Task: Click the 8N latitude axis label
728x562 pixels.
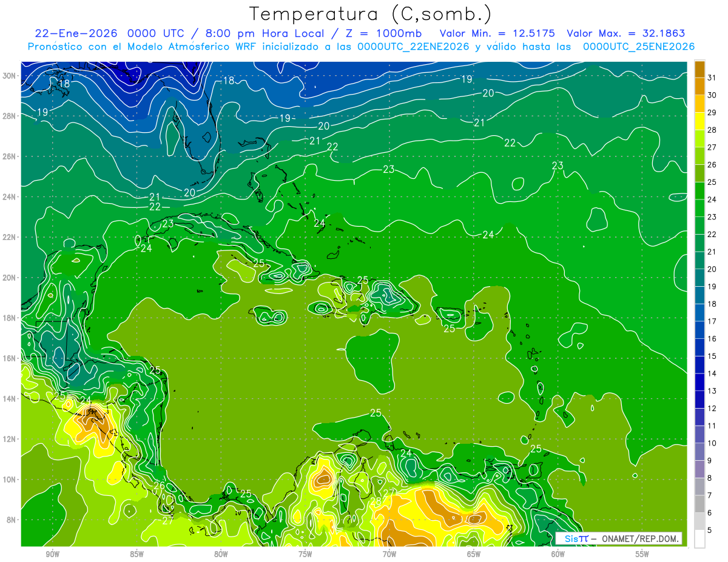Action: (x=12, y=520)
